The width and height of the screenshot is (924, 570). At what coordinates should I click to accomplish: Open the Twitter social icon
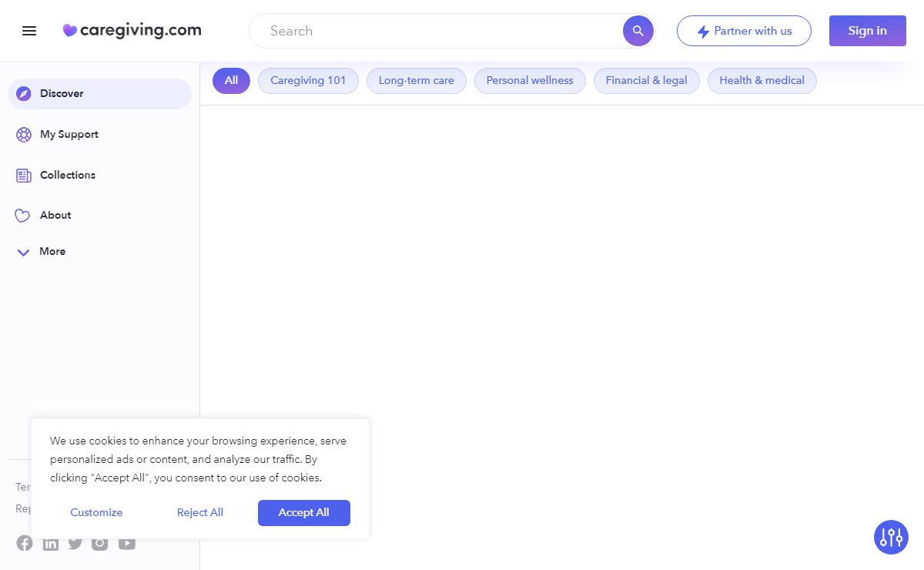click(x=75, y=543)
